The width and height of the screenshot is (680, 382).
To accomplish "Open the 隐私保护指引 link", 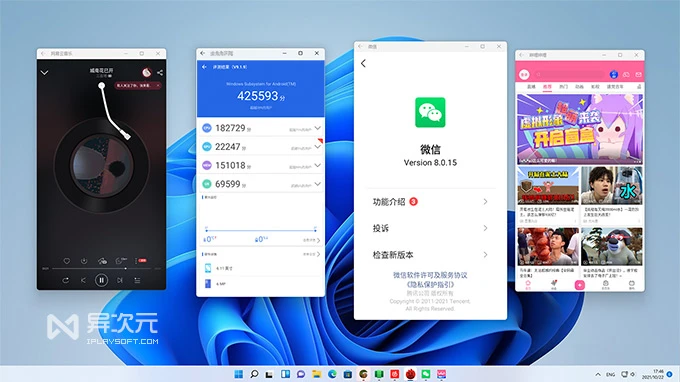I will pyautogui.click(x=430, y=284).
